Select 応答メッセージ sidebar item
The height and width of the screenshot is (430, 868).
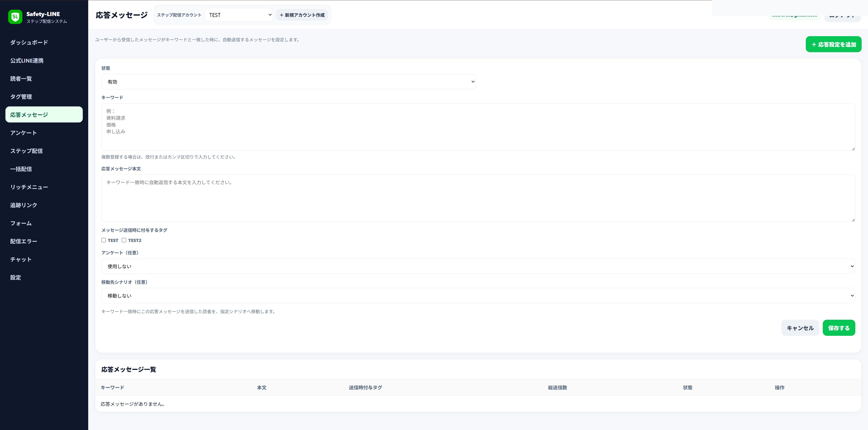44,115
